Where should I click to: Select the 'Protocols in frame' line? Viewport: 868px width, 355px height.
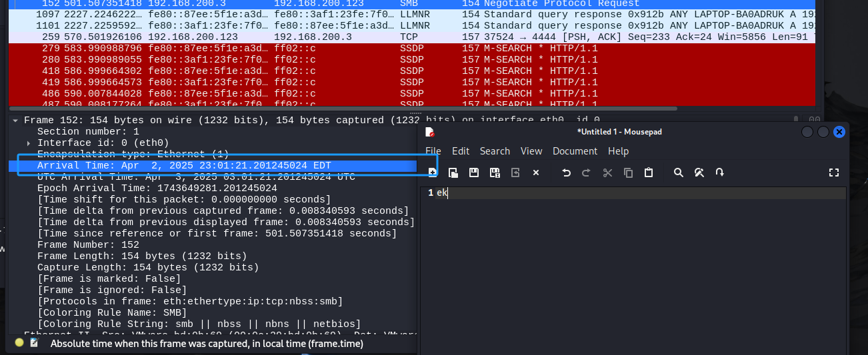point(190,302)
